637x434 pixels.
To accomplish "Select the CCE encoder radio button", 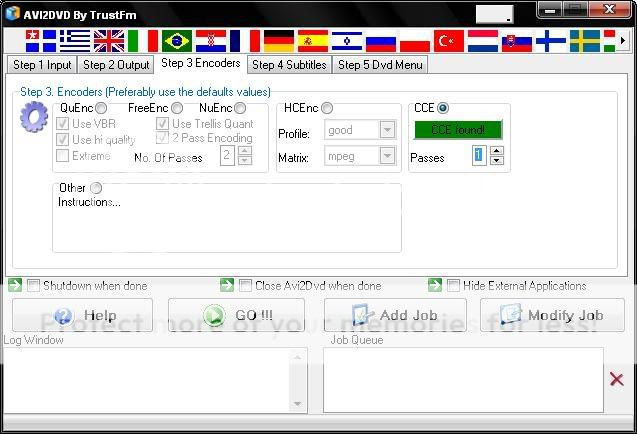I will coord(442,108).
